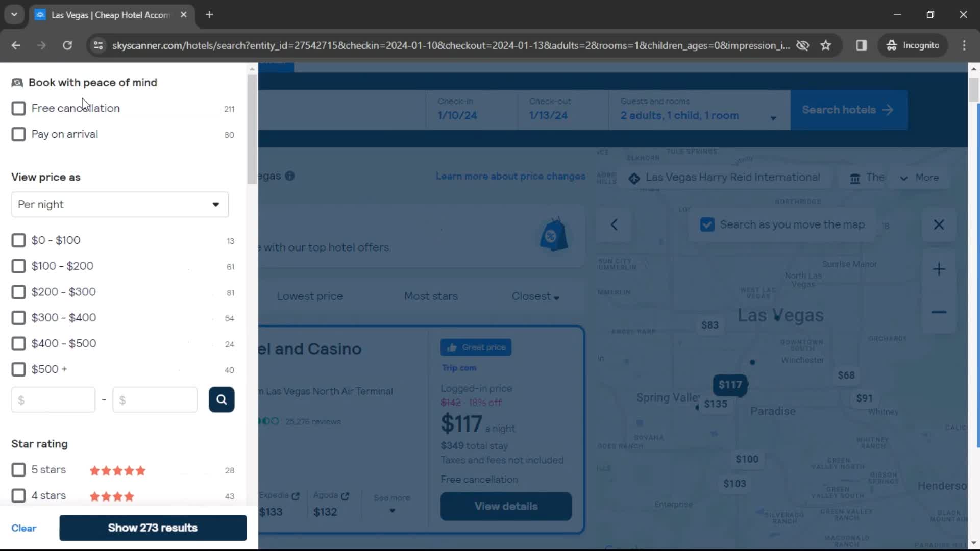Click the Incognito profile indicator

[913, 45]
